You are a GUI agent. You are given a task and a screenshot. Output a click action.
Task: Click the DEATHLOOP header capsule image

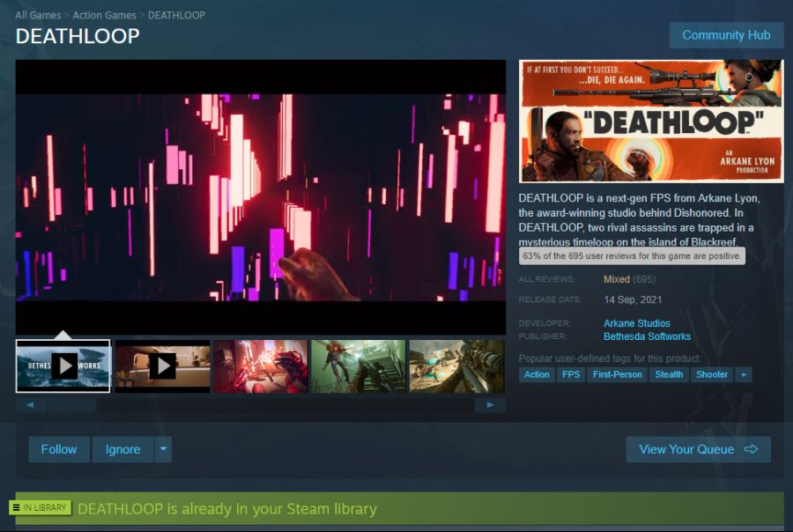650,121
